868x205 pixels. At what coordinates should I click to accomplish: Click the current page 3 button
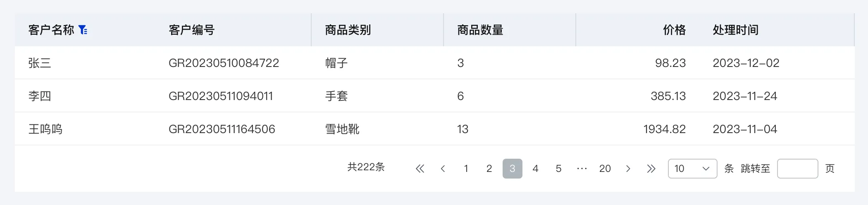pos(513,169)
